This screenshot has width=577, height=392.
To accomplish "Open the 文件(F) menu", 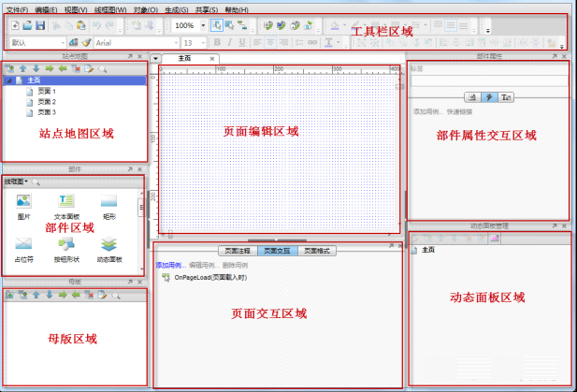I will (17, 10).
